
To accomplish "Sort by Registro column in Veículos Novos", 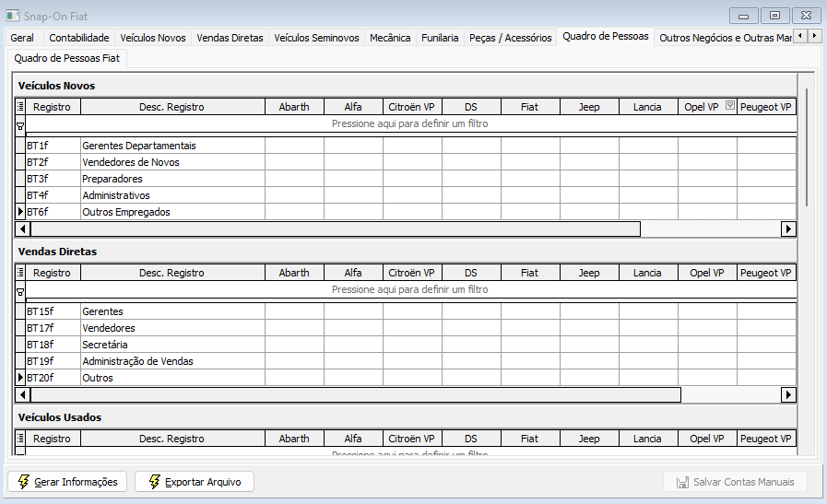I will coord(53,107).
